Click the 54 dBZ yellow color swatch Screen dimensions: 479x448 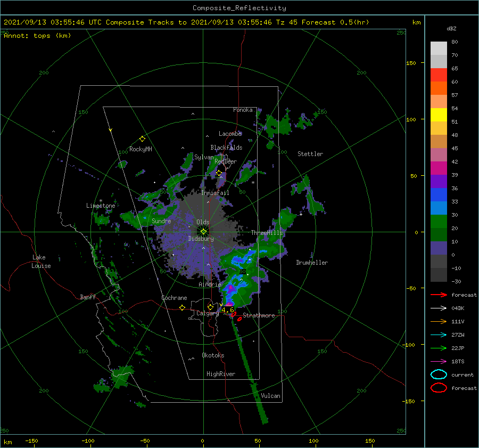pyautogui.click(x=439, y=115)
